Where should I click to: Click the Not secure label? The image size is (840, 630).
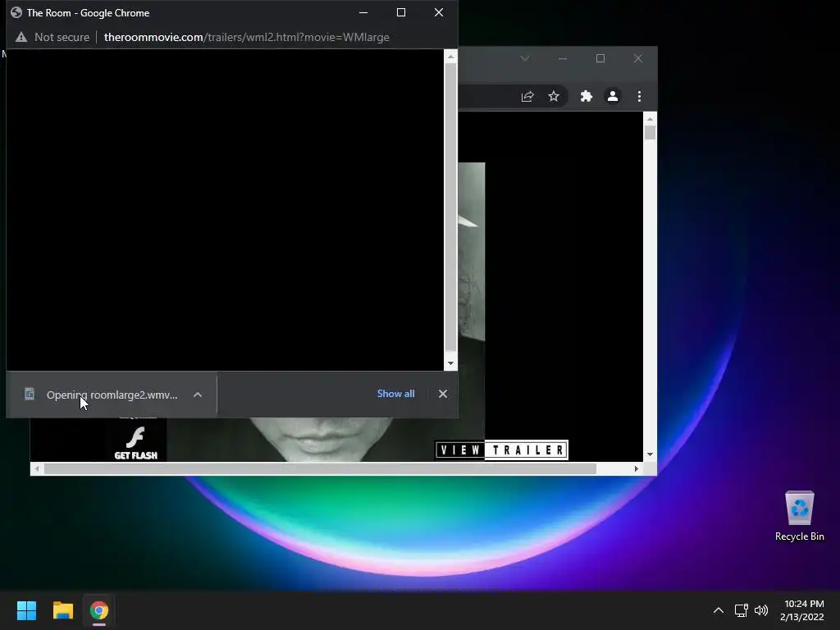pos(62,37)
